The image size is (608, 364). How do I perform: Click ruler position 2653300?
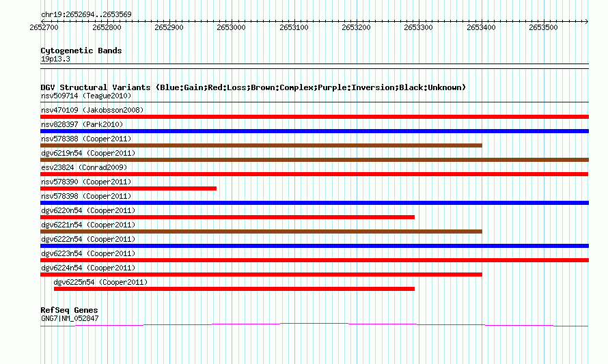(x=418, y=27)
